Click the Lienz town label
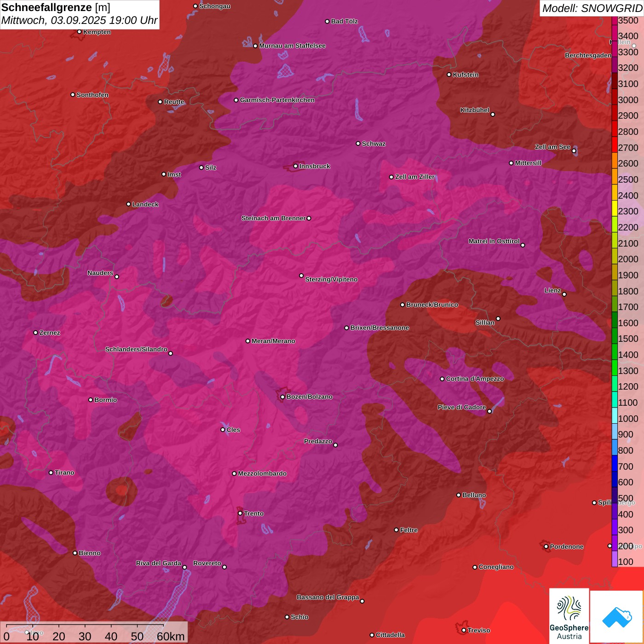Screen dimensions: 644x644 [552, 290]
